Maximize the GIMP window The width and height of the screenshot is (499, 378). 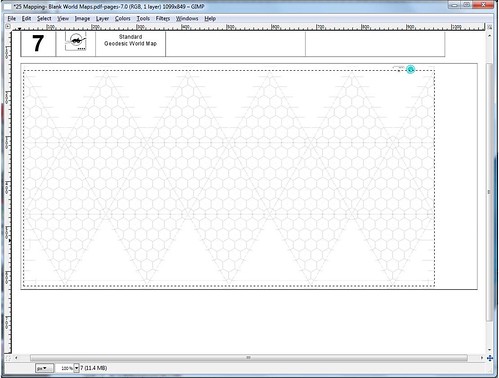pyautogui.click(x=467, y=5)
